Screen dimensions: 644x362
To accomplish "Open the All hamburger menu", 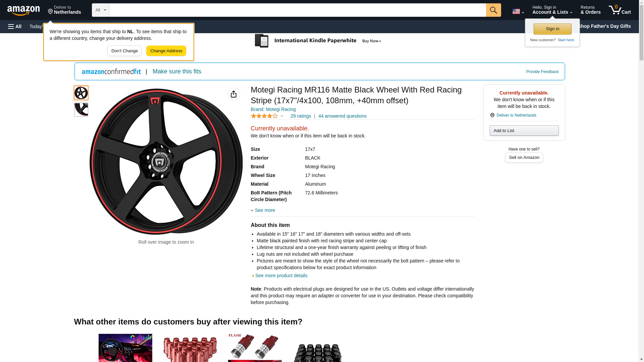I will 15,26.
